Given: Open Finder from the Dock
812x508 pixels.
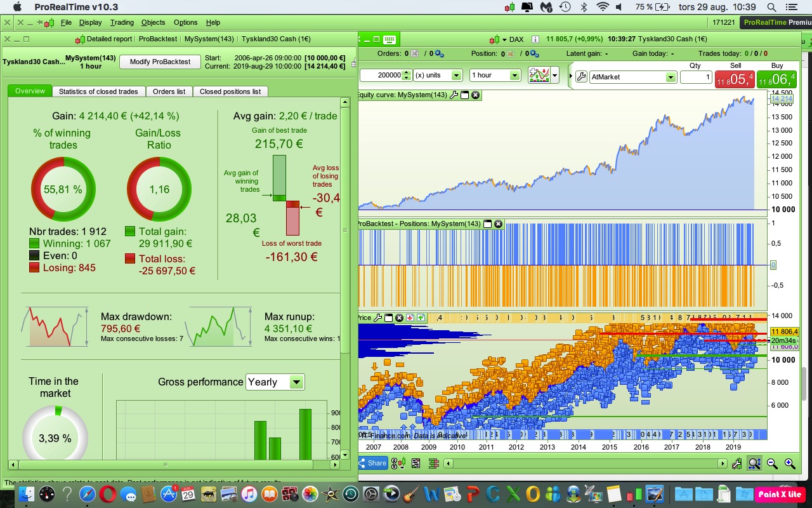Looking at the screenshot, I should 27,493.
